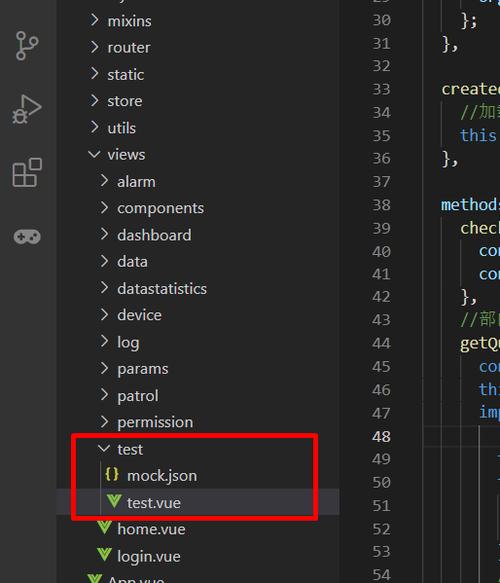The width and height of the screenshot is (500, 583).
Task: Select the patrol folder
Action: 138,396
